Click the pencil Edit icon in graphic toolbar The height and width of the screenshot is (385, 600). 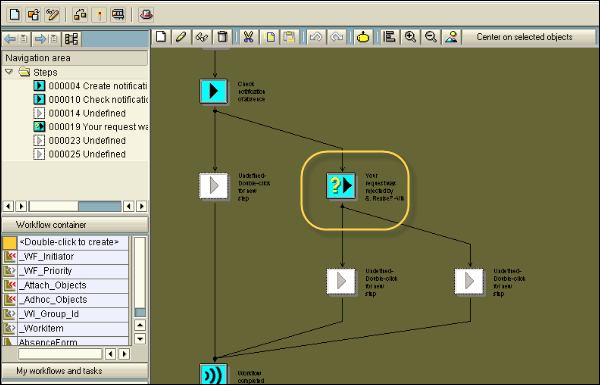coord(181,37)
